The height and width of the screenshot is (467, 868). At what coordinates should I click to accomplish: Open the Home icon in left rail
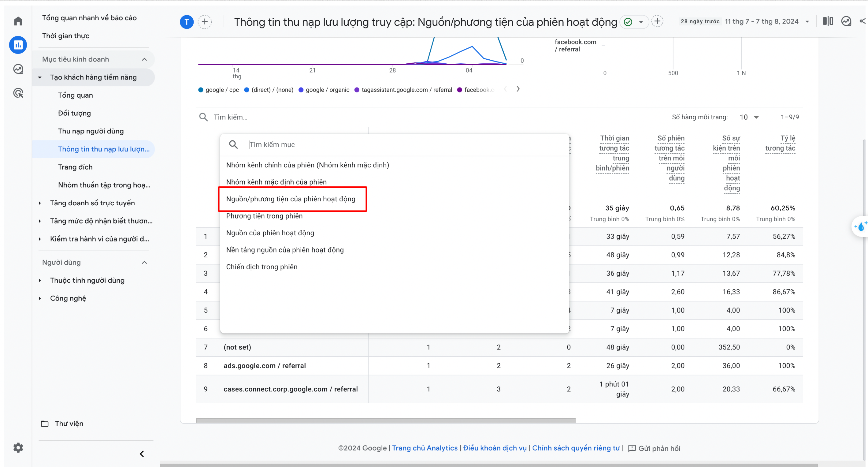click(x=18, y=21)
